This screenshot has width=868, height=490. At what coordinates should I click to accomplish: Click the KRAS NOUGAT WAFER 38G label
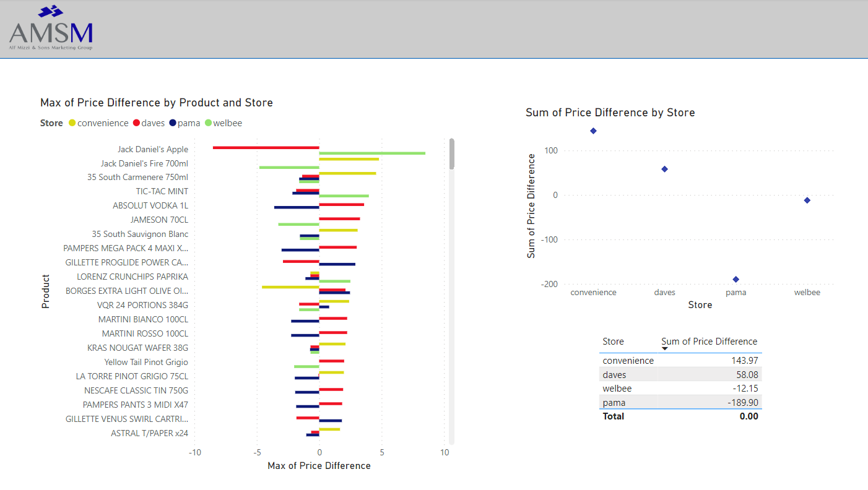(137, 348)
